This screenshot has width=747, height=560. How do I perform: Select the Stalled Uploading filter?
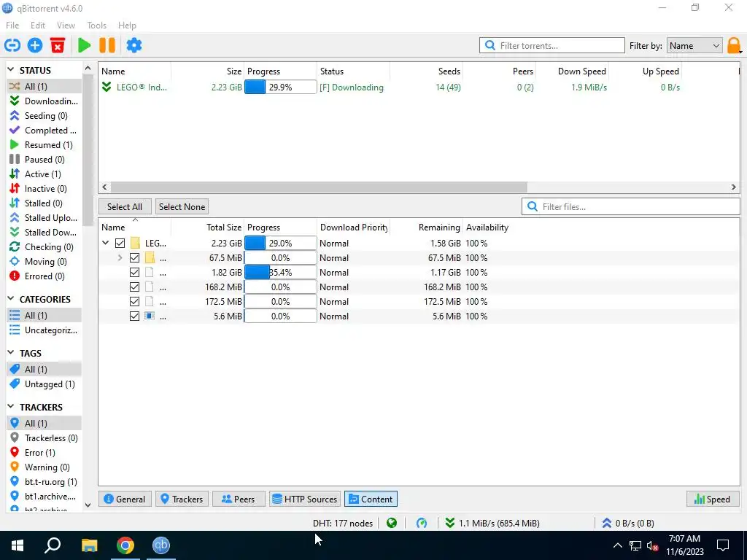(x=44, y=217)
